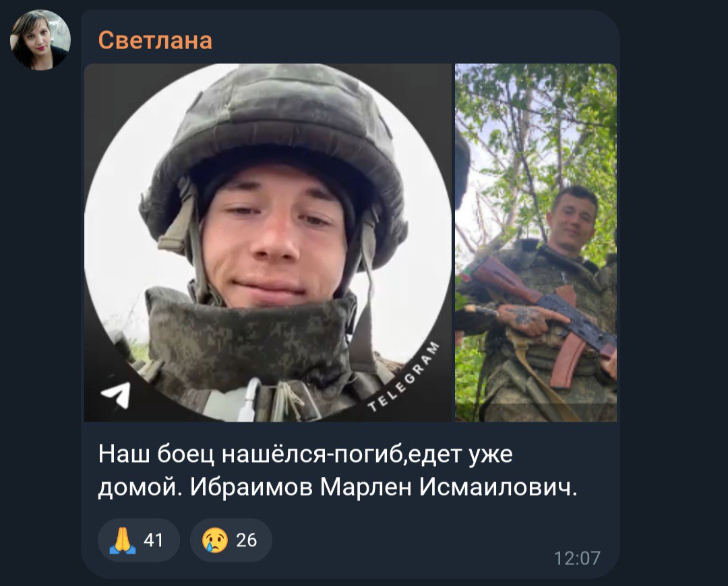Open Светлана's round profile avatar
The height and width of the screenshot is (586, 728).
(40, 40)
